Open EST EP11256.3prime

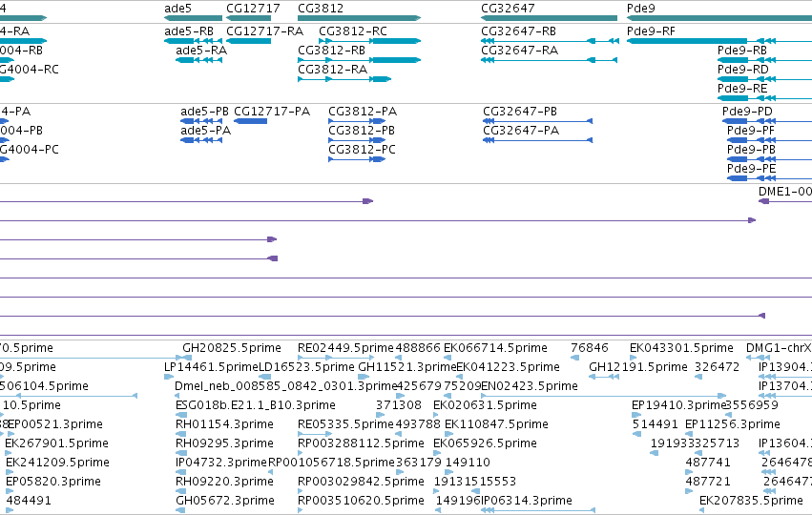[732, 424]
